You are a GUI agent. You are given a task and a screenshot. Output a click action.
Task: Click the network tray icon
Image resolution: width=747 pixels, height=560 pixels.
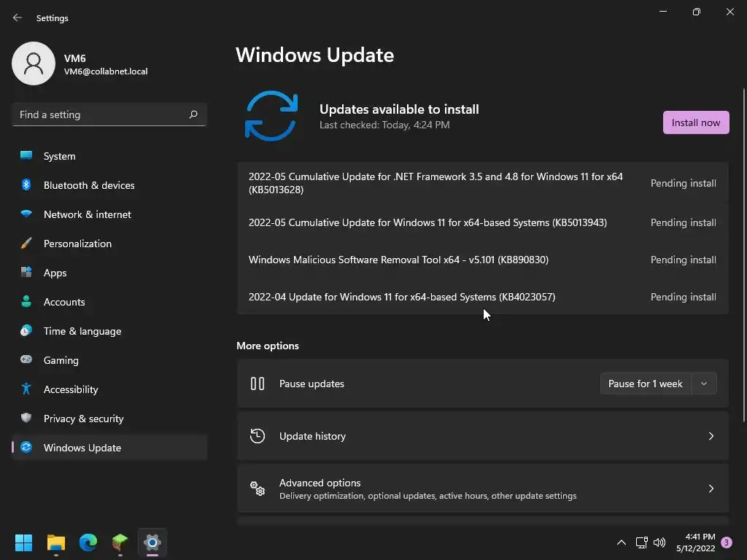tap(642, 542)
